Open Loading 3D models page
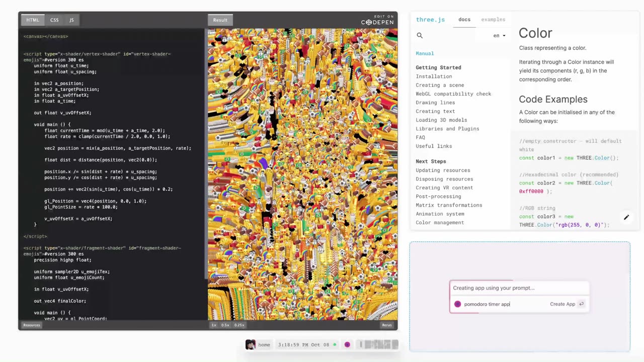644x362 pixels. [x=441, y=120]
